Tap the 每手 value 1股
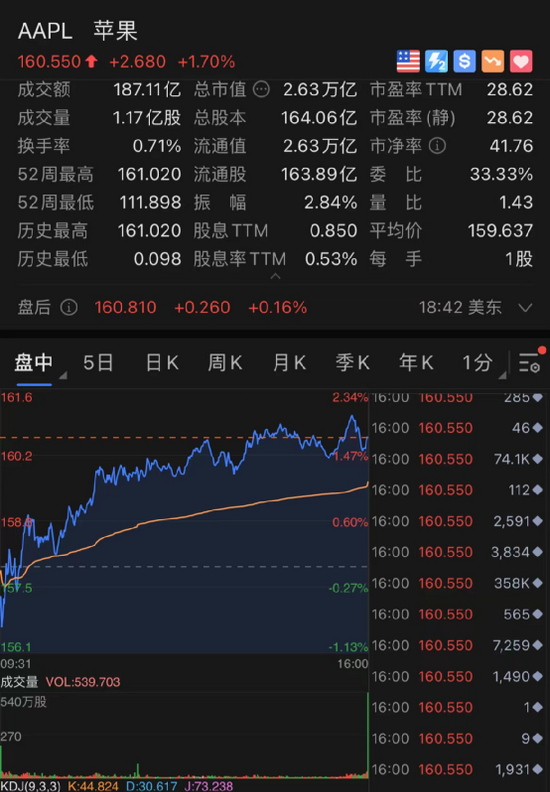550x792 pixels. 519,259
